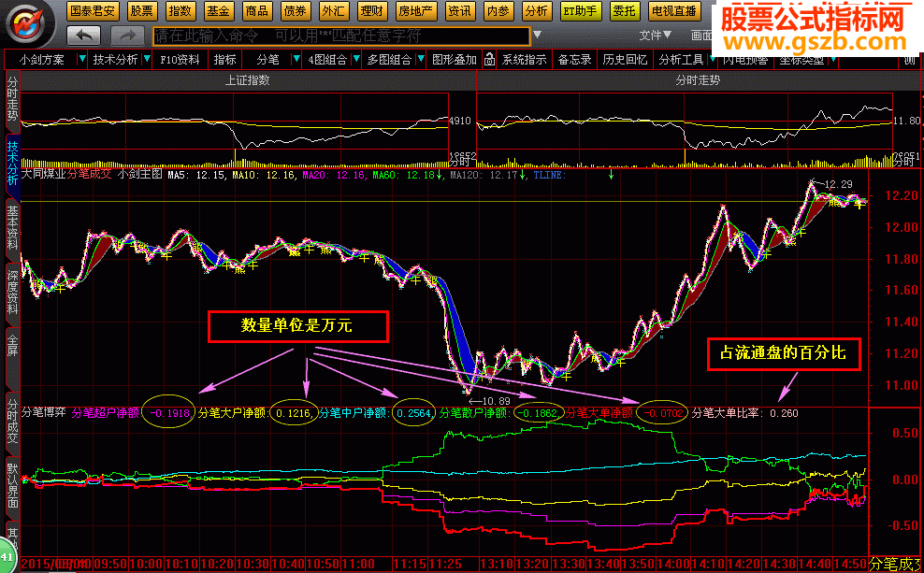Open the 备忘录 memo button
924x573 pixels.
574,60
